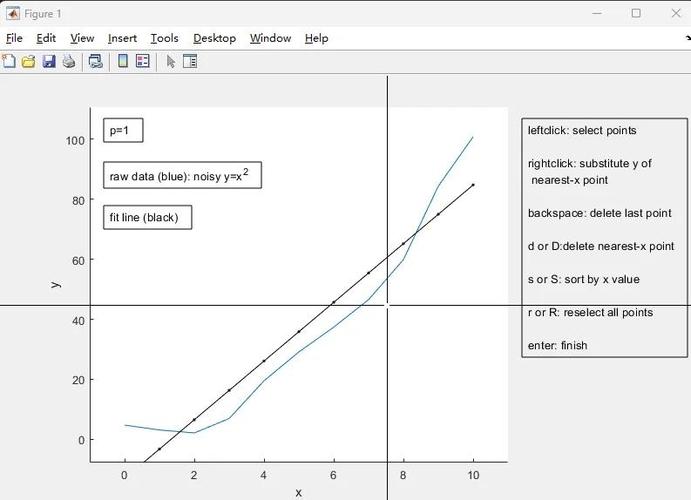Toggle the Link Plot toolbar icon
This screenshot has height=500, width=691.
96,61
